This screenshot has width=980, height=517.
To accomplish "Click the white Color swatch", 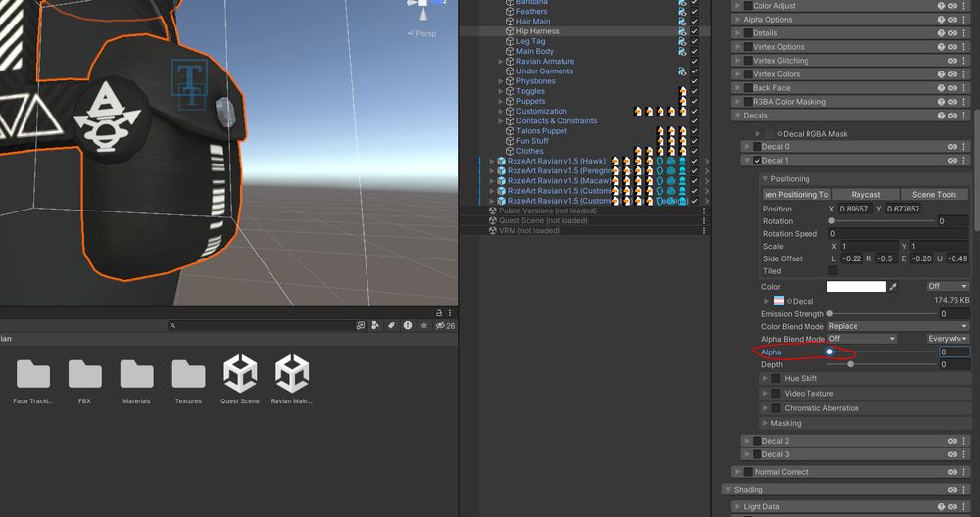I will [857, 287].
